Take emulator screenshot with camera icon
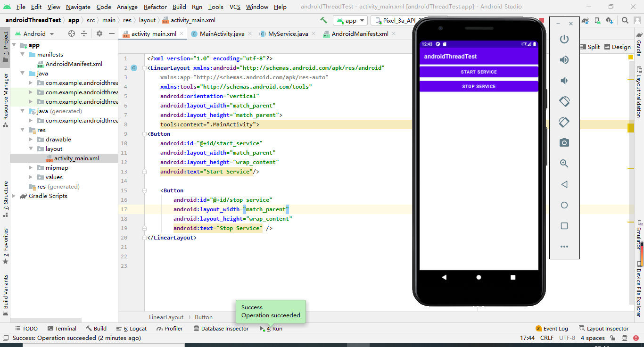The image size is (644, 347). (564, 143)
